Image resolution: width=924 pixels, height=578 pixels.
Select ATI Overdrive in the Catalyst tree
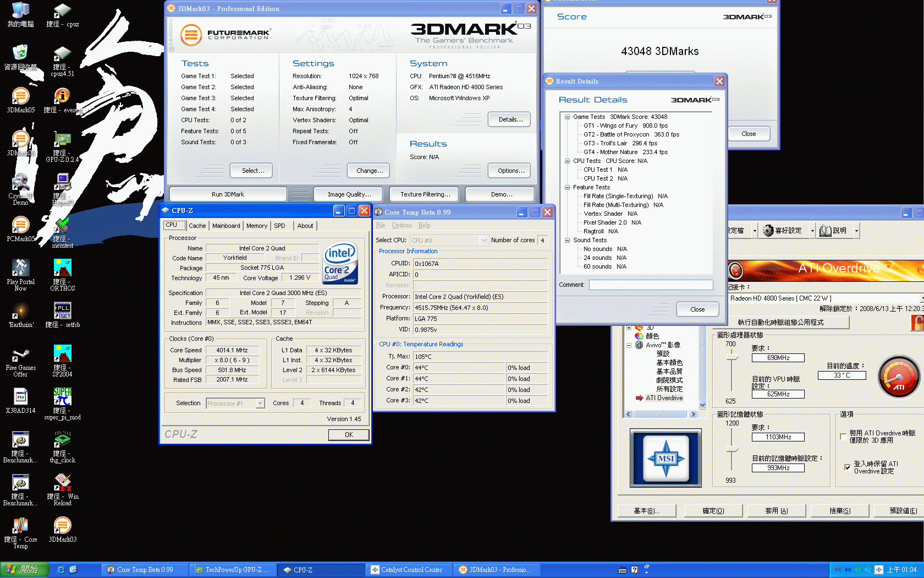click(x=664, y=398)
